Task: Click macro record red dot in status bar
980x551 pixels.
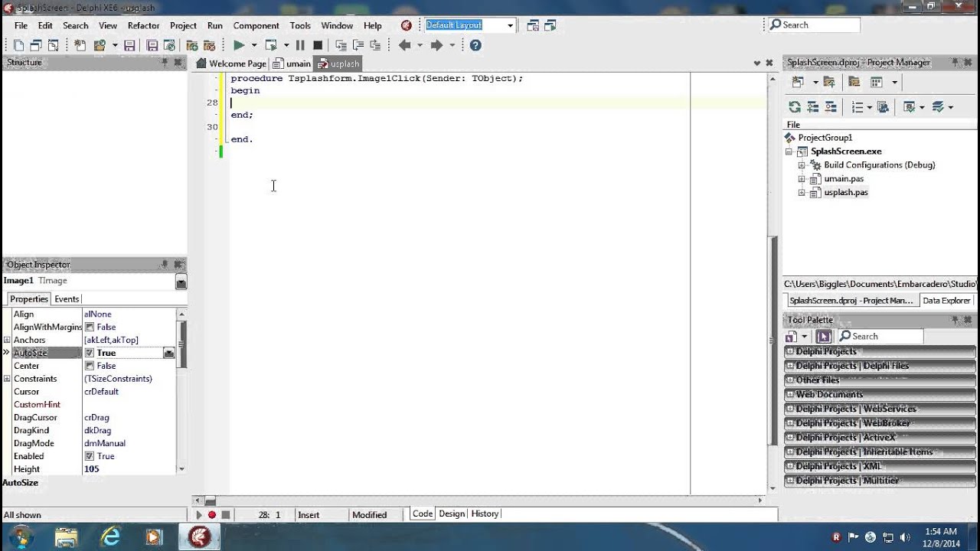Action: (x=212, y=515)
